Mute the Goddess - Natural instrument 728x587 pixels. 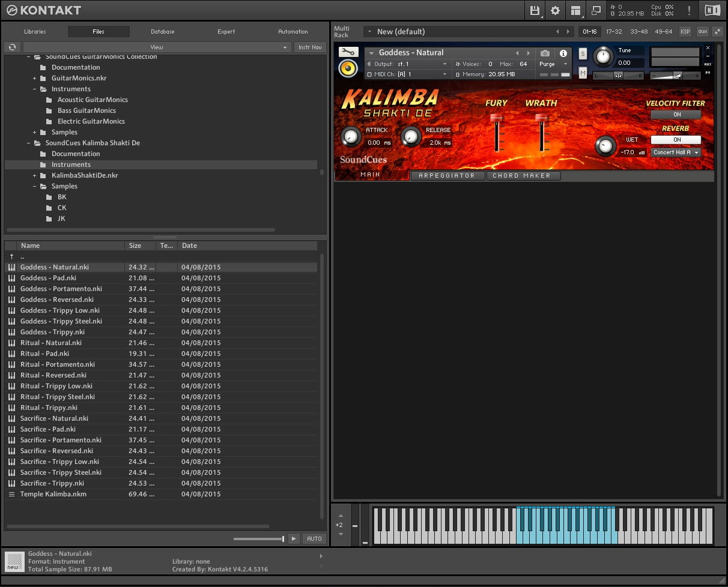[x=583, y=73]
